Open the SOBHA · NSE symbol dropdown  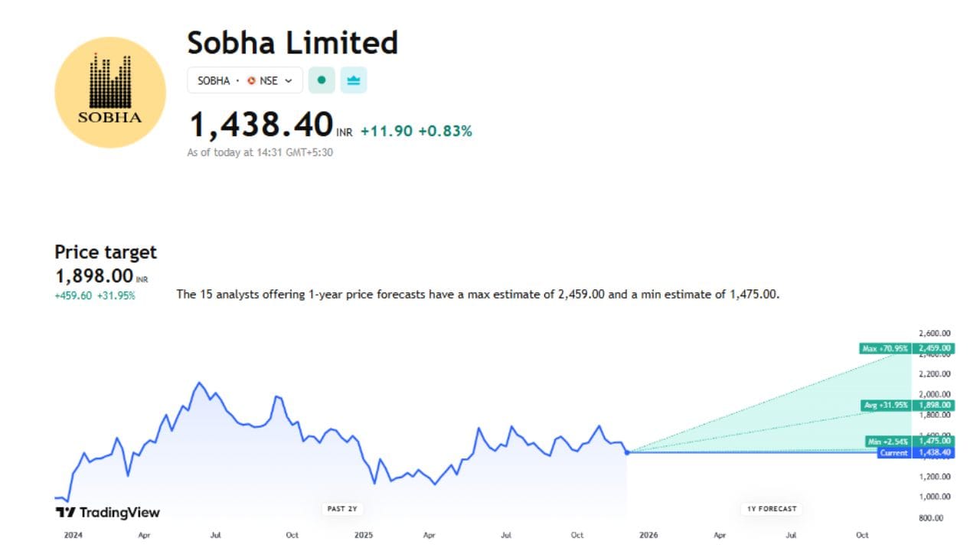click(x=244, y=80)
